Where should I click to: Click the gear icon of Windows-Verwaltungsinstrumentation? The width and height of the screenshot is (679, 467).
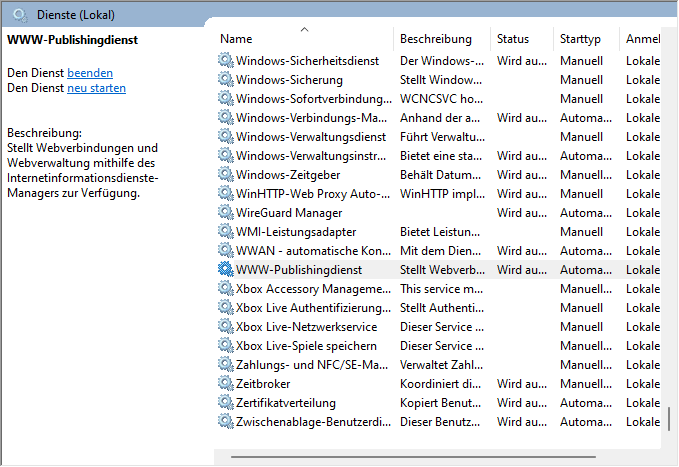226,156
